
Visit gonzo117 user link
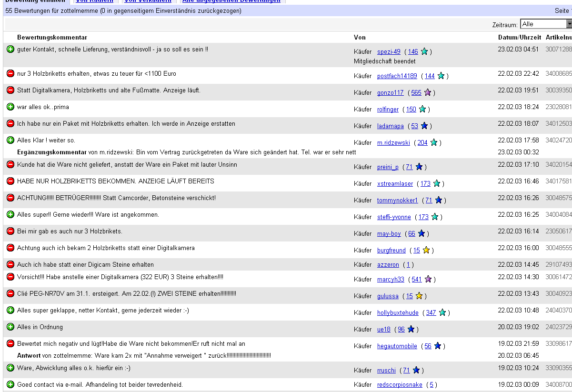click(391, 93)
